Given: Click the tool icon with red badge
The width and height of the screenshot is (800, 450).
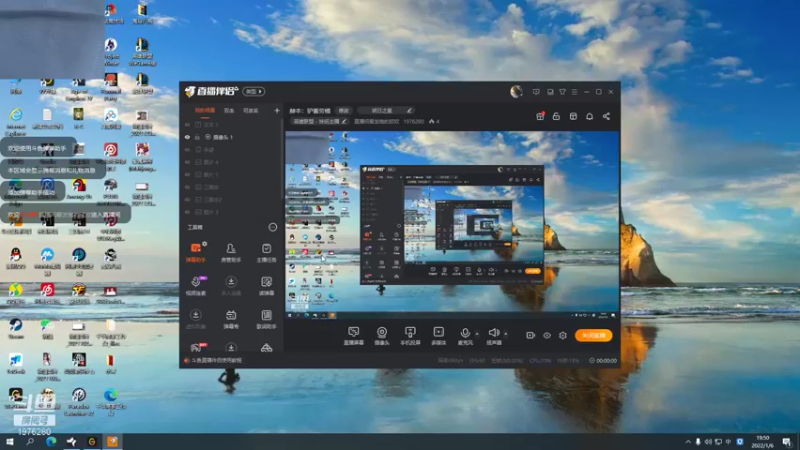Looking at the screenshot, I should point(197,347).
